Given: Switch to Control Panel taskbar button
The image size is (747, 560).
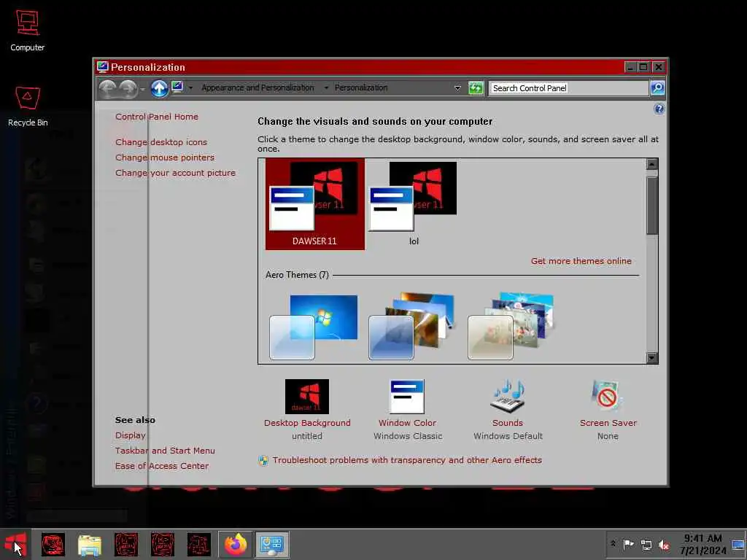Looking at the screenshot, I should [271, 545].
